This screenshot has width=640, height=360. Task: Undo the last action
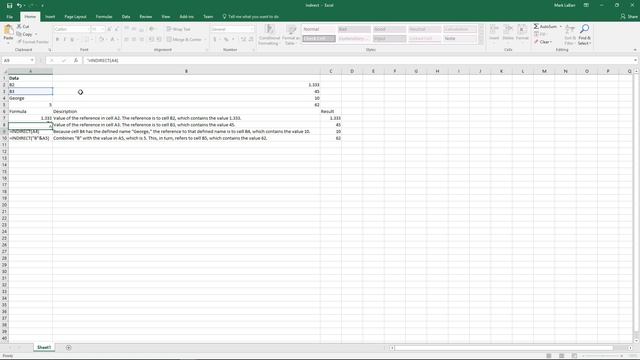19,5
